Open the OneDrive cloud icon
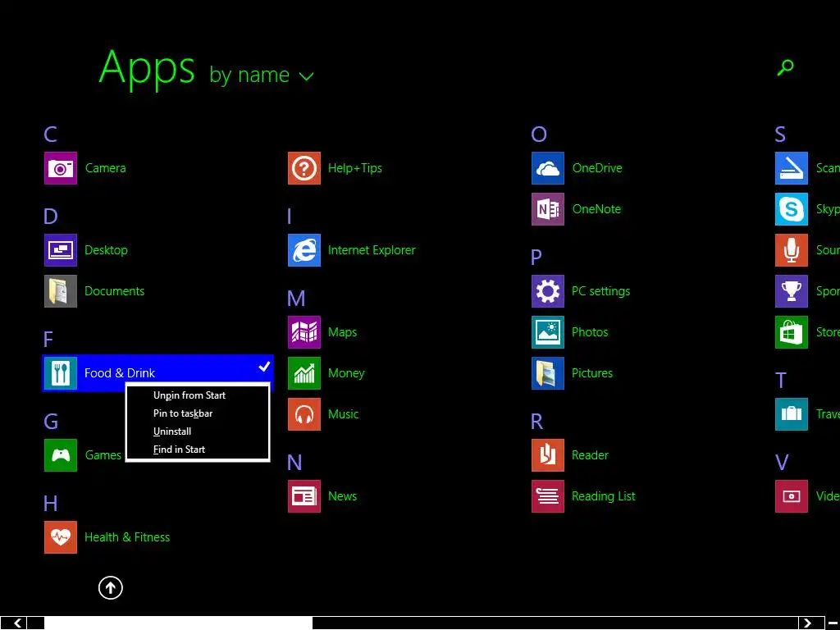840x630 pixels. click(x=548, y=168)
